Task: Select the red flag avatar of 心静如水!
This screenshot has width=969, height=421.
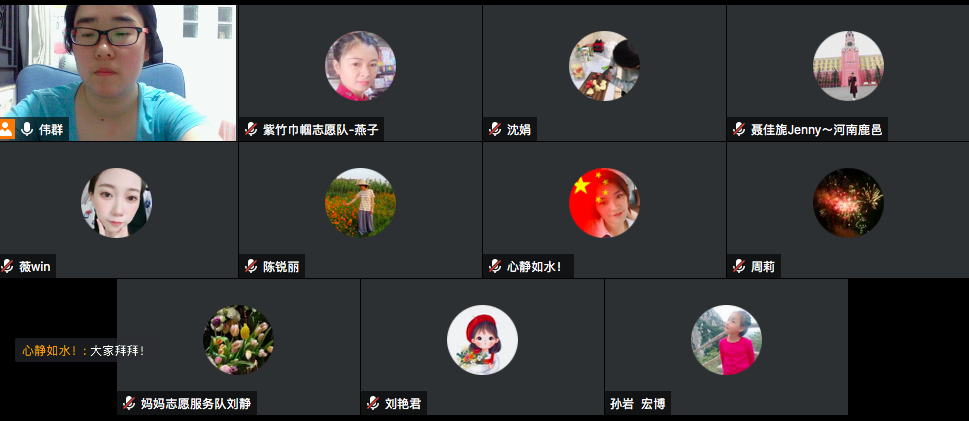Action: [604, 203]
